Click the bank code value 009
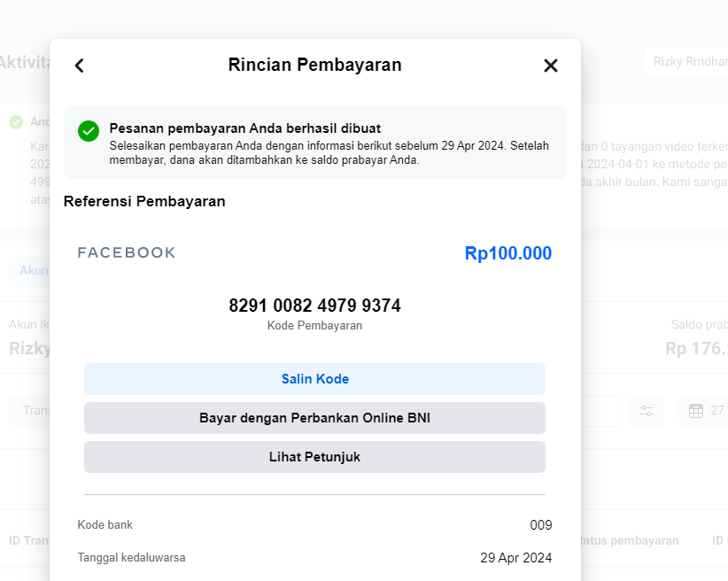The height and width of the screenshot is (581, 728). (x=540, y=525)
